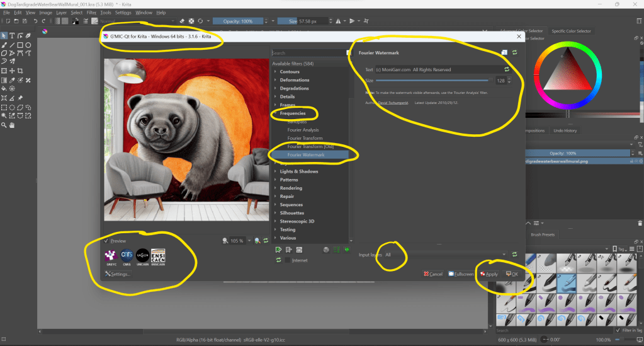Click the Apply button
Viewport: 644px width, 346px height.
(x=489, y=274)
